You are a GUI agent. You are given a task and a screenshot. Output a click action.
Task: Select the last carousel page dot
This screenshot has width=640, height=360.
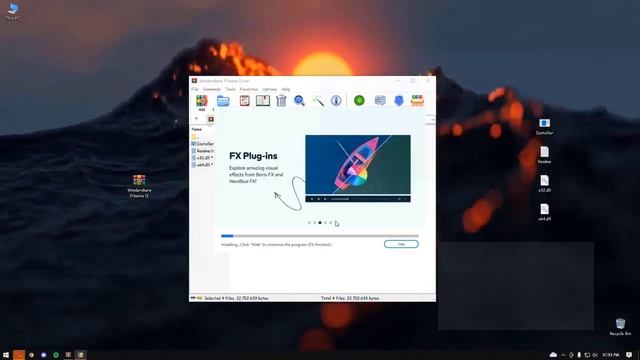[x=331, y=223]
